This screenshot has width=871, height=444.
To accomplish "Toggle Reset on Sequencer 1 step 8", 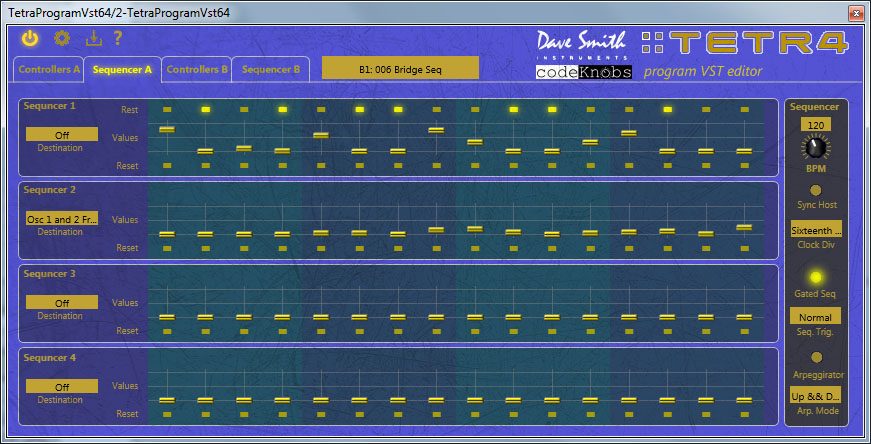I will point(437,165).
